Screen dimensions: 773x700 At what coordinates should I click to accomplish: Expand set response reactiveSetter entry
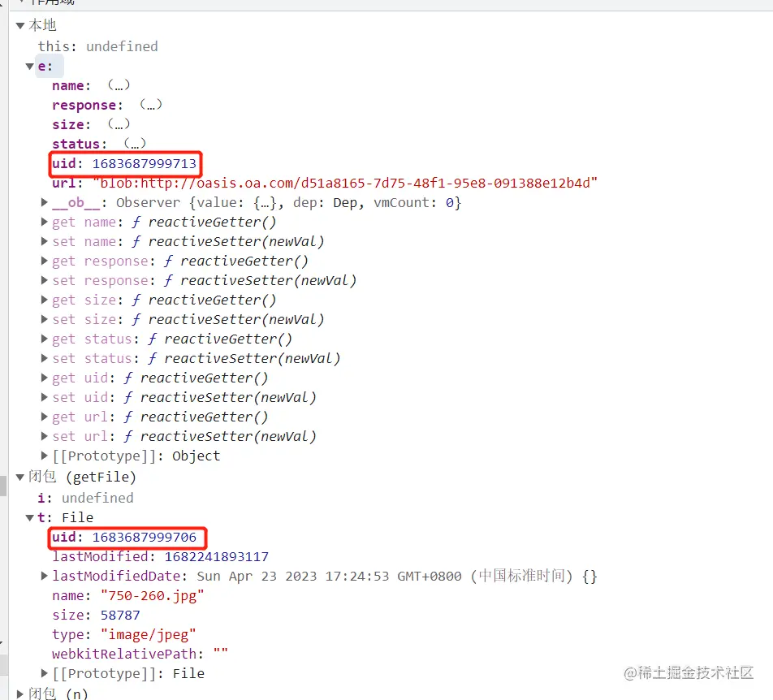(x=45, y=280)
